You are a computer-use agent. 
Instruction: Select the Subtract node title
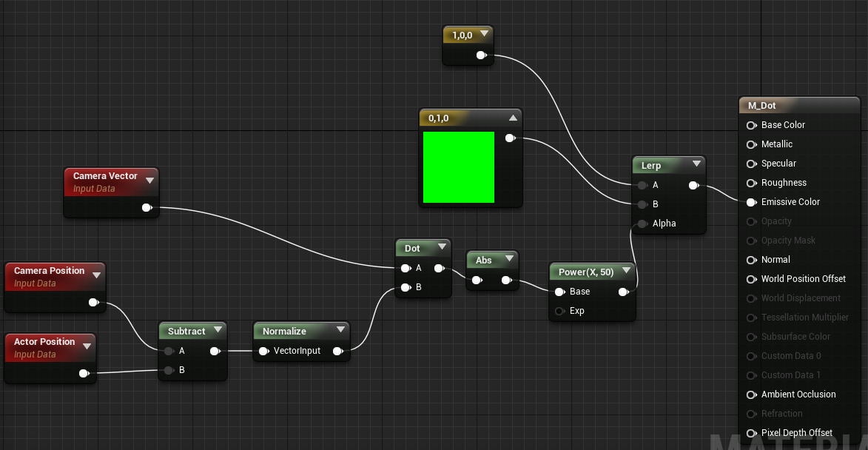pos(186,331)
